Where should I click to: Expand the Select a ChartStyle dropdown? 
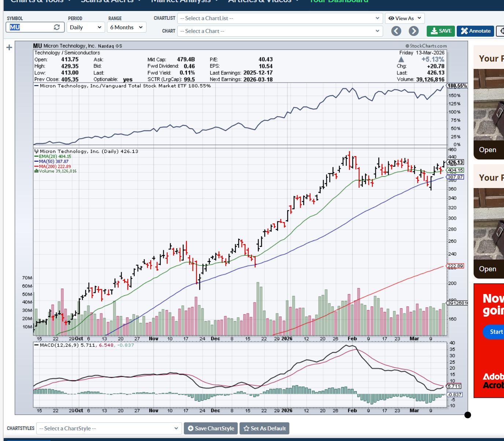pos(109,428)
